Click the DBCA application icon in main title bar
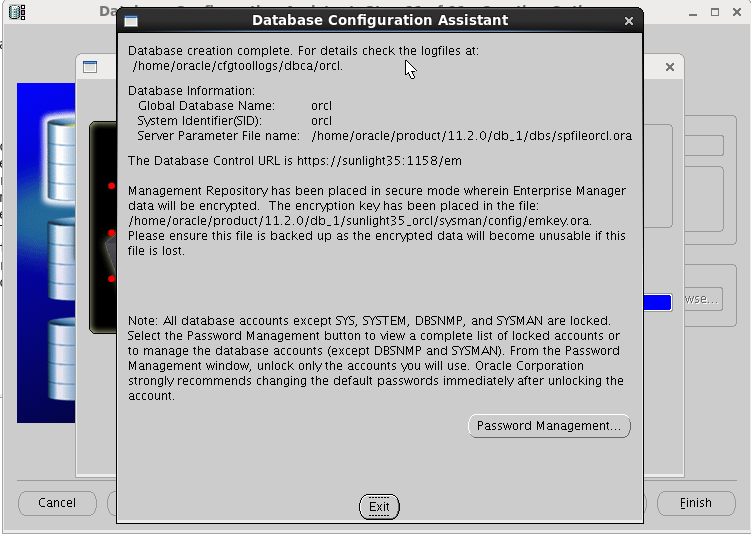This screenshot has height=534, width=751. coord(17,12)
